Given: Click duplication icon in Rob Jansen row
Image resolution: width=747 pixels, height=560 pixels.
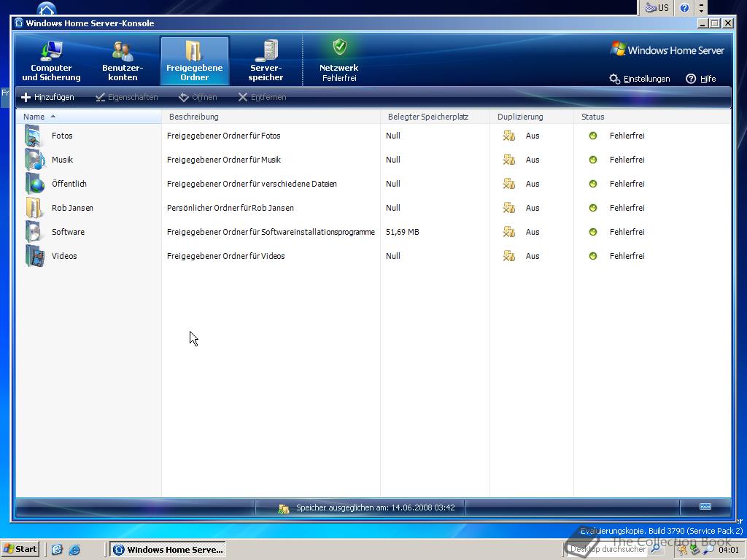Looking at the screenshot, I should coord(508,208).
